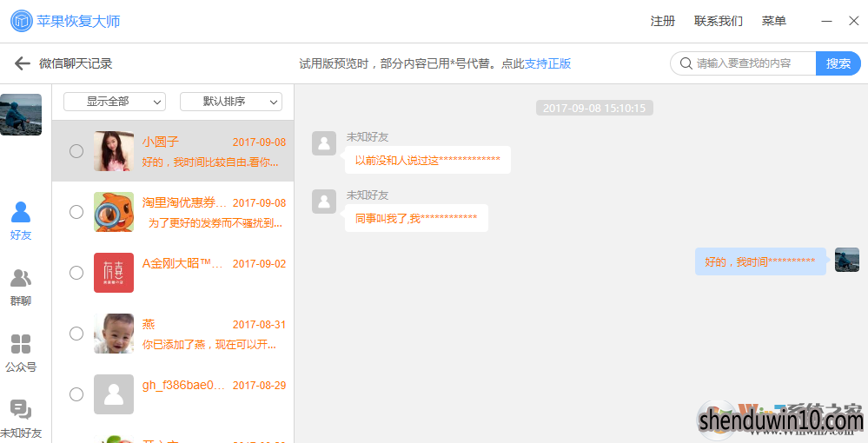The height and width of the screenshot is (443, 868).
Task: Open 联系我们 contact us
Action: 719,21
